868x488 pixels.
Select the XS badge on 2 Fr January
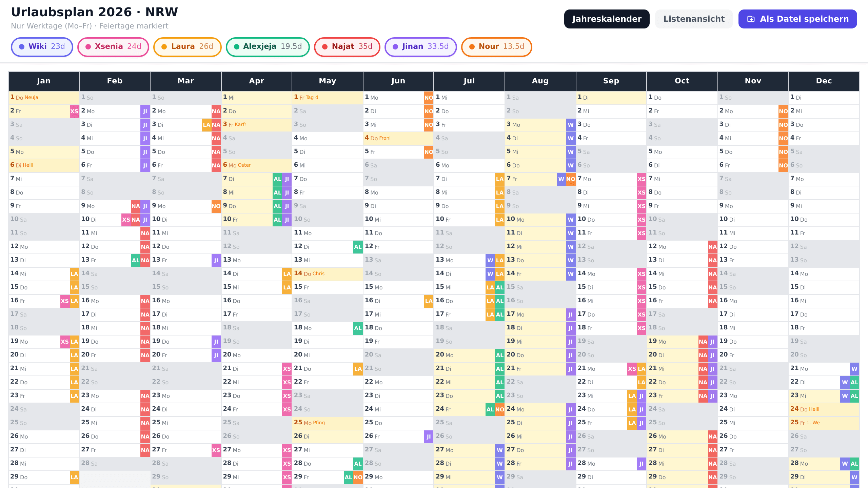click(x=74, y=111)
